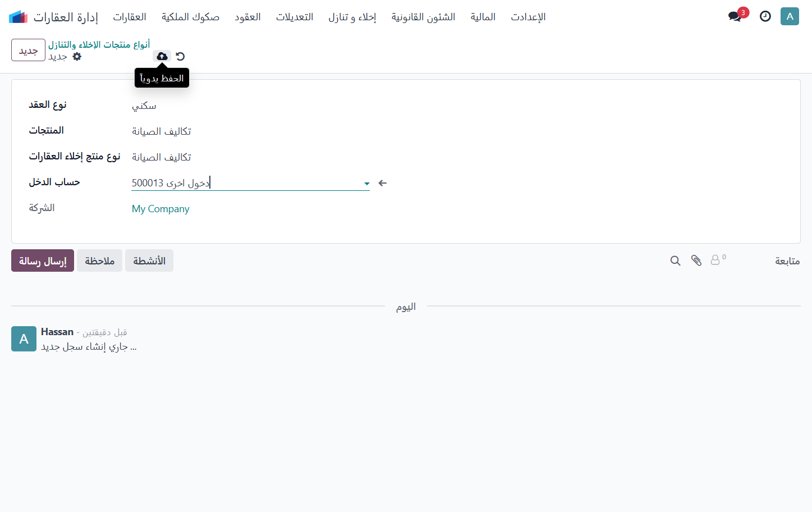Click Hassan's avatar in the chatter
The image size is (812, 512).
[24, 339]
